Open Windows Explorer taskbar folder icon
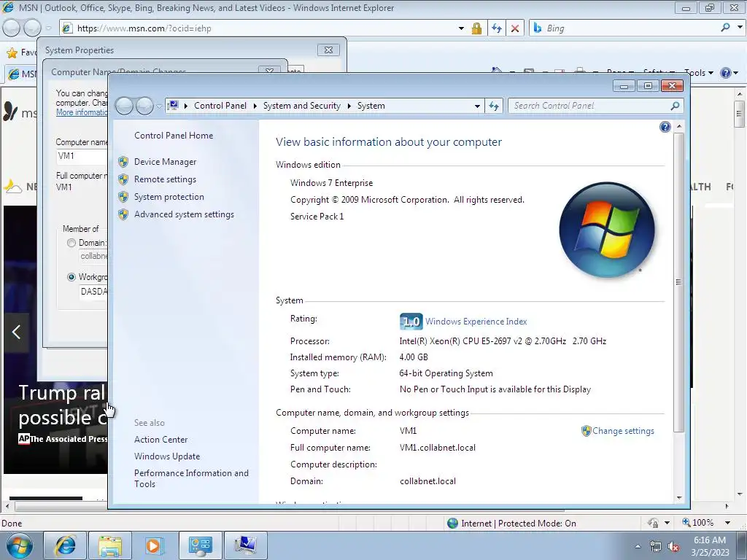The width and height of the screenshot is (747, 560). tap(110, 545)
